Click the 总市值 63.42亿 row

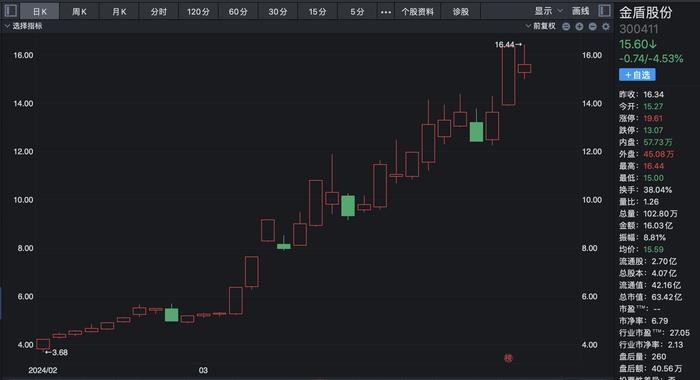click(x=650, y=297)
